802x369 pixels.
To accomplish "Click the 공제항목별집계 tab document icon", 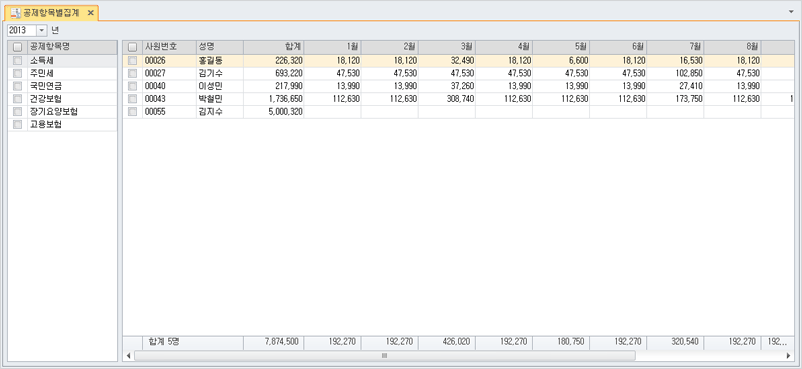I will pyautogui.click(x=16, y=13).
